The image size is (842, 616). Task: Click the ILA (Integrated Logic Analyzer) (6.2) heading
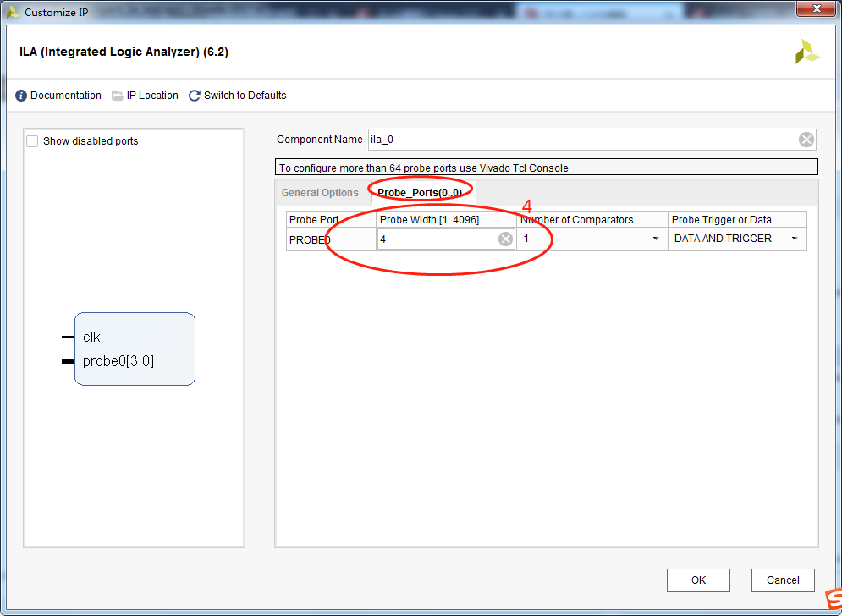pyautogui.click(x=124, y=52)
